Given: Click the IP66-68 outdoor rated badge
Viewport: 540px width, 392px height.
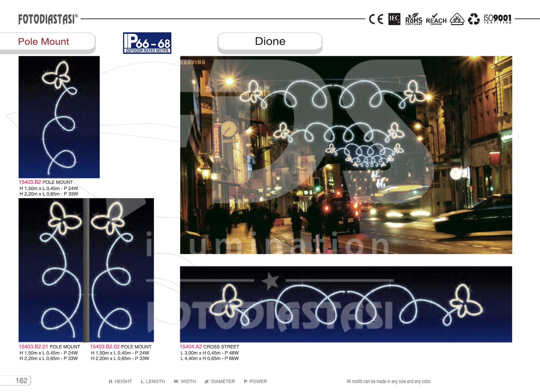Looking at the screenshot, I should tap(147, 43).
